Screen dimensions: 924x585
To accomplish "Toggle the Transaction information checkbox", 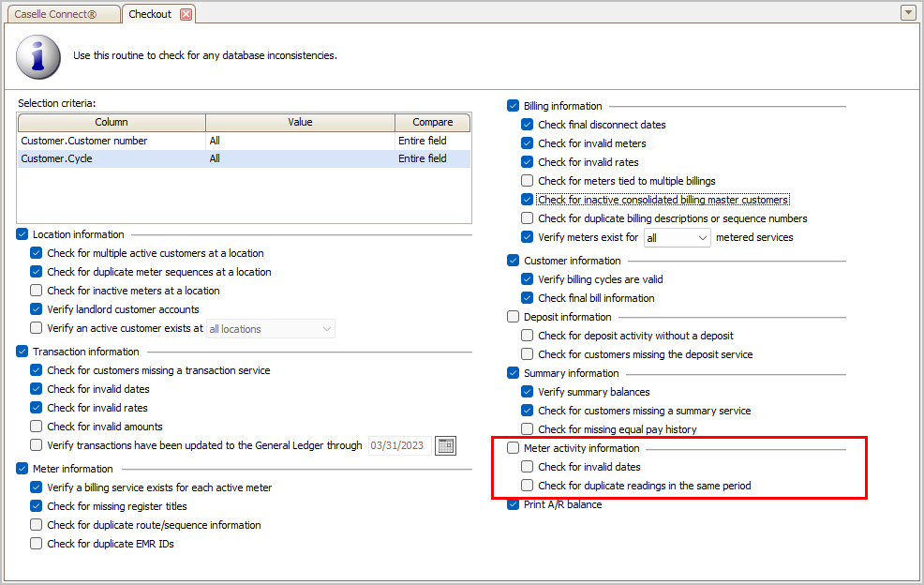I will pyautogui.click(x=22, y=352).
